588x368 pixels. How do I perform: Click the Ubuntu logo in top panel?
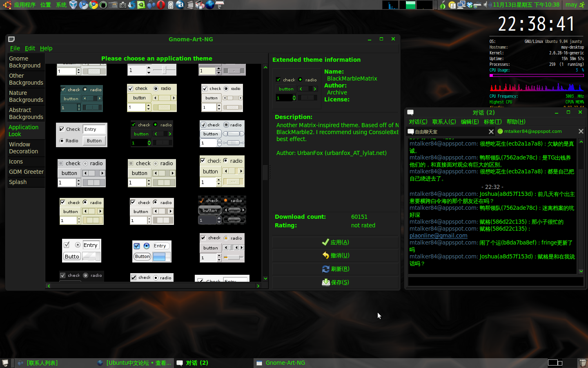(x=7, y=5)
